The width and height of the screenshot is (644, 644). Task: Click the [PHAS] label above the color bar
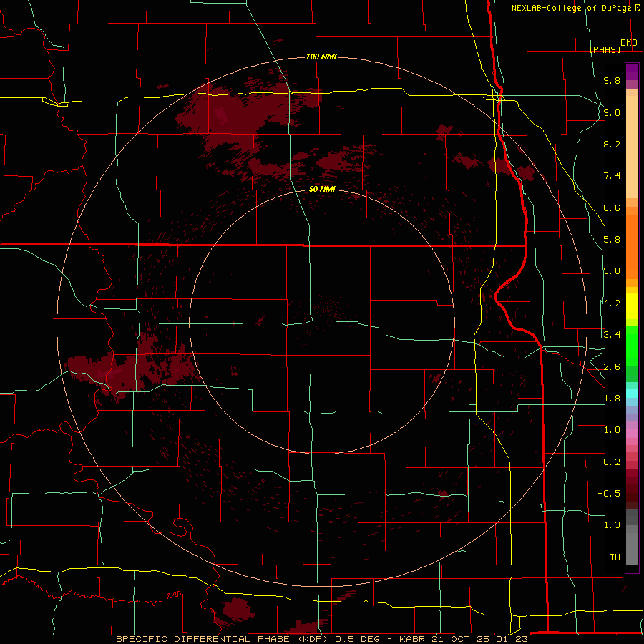[605, 49]
